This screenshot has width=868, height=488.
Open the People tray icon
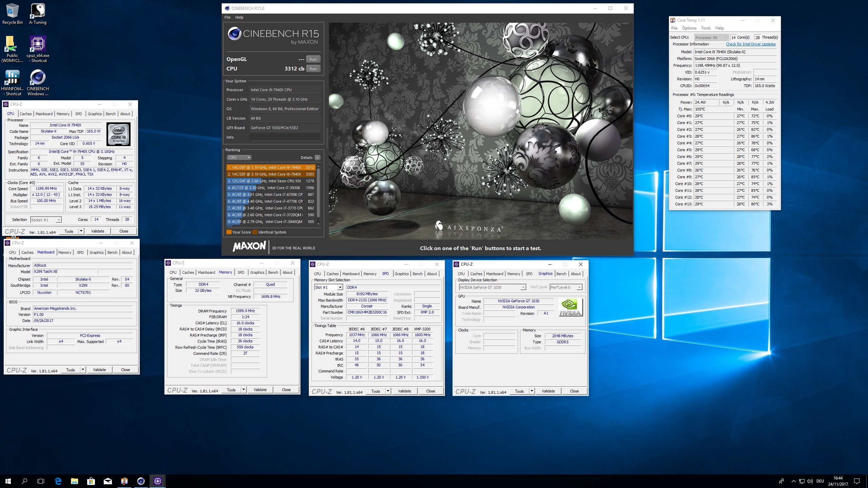782,481
